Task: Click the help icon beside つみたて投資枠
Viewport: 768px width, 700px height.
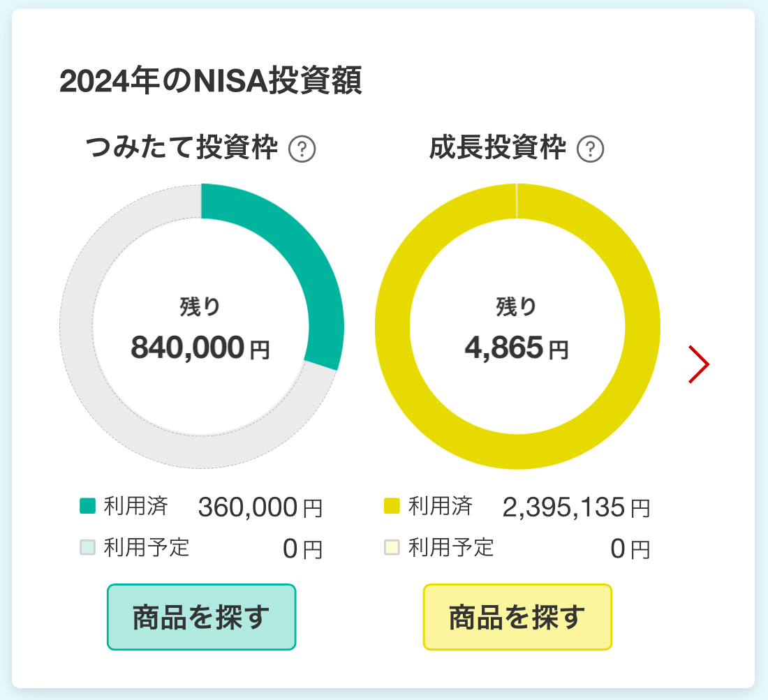Action: coord(302,149)
